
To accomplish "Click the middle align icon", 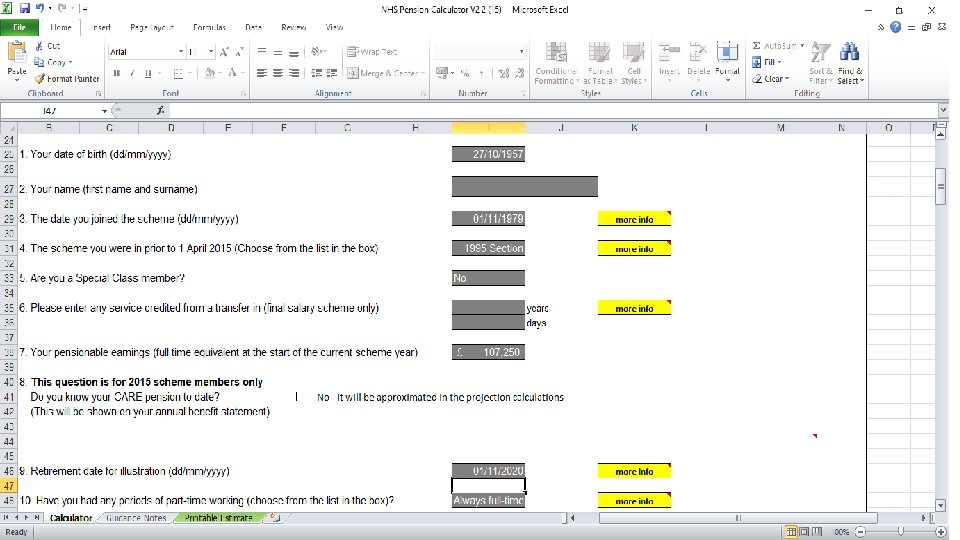I will (278, 52).
